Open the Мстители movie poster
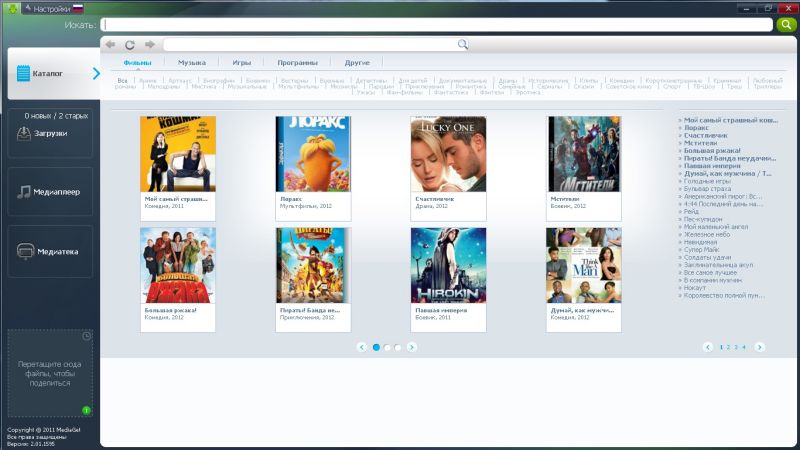 tap(584, 154)
